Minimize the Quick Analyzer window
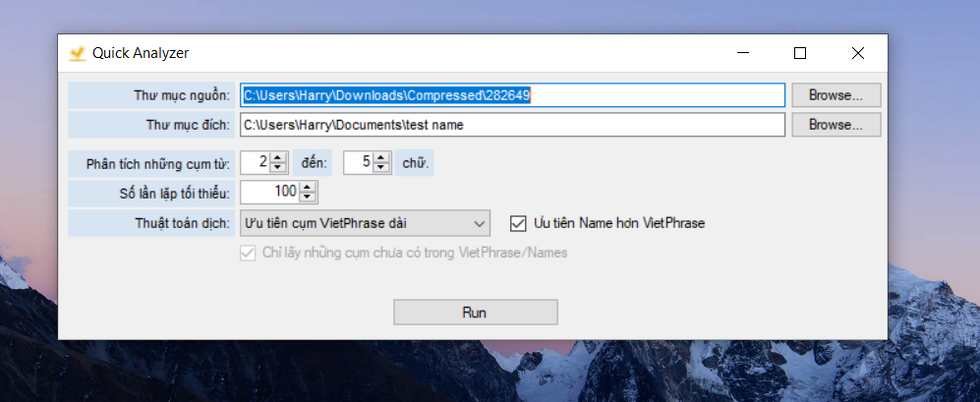The width and height of the screenshot is (980, 402). [x=743, y=53]
